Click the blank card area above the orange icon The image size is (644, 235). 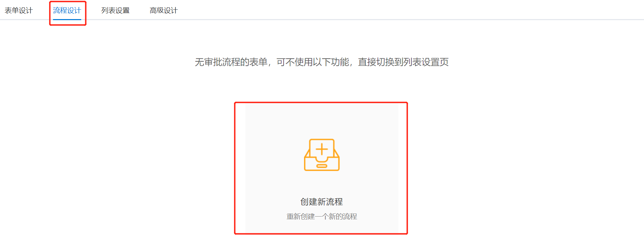(x=321, y=121)
